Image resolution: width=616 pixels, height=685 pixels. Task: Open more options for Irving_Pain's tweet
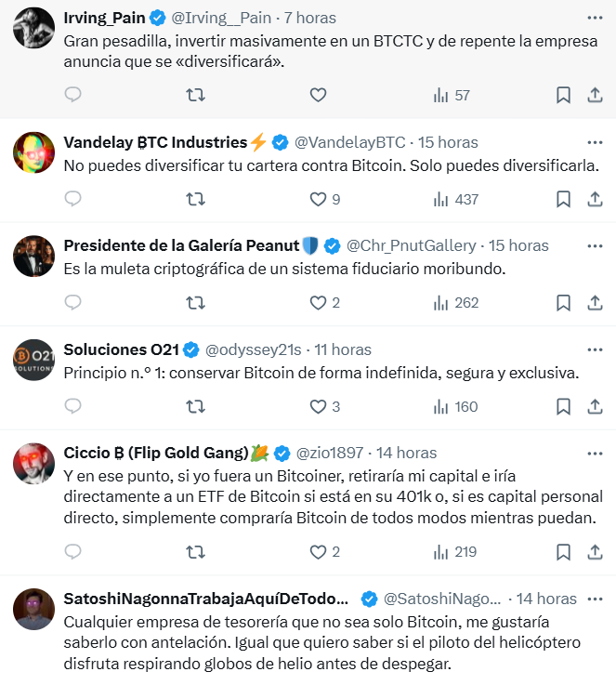coord(595,18)
